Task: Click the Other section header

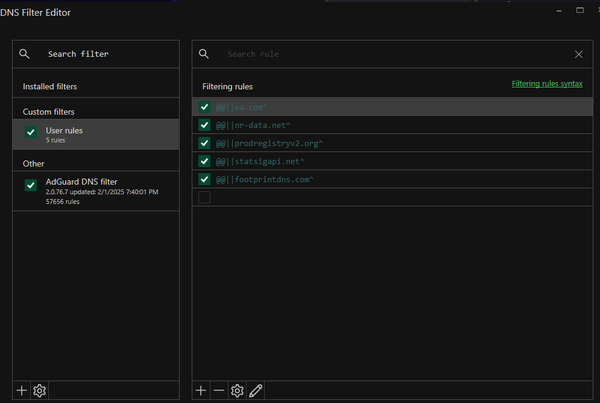Action: [x=33, y=164]
